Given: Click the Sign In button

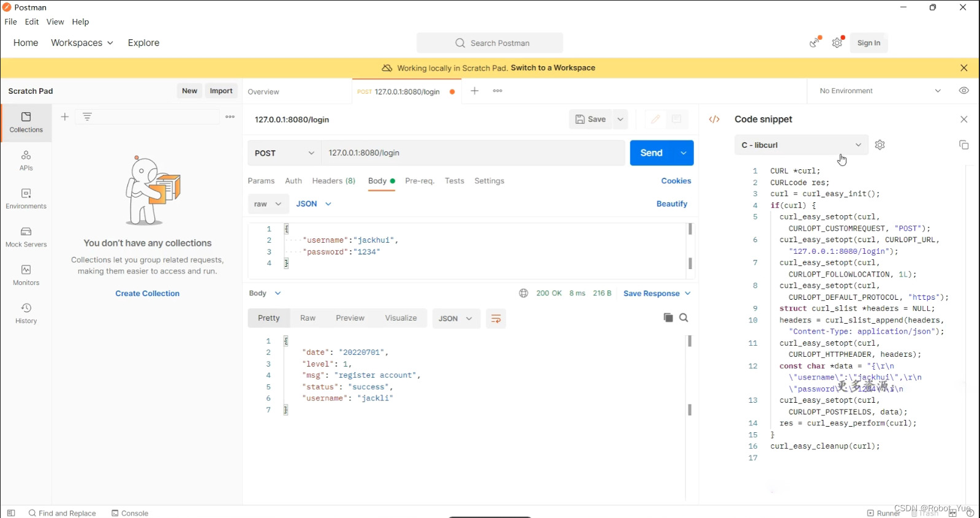Looking at the screenshot, I should click(x=869, y=43).
